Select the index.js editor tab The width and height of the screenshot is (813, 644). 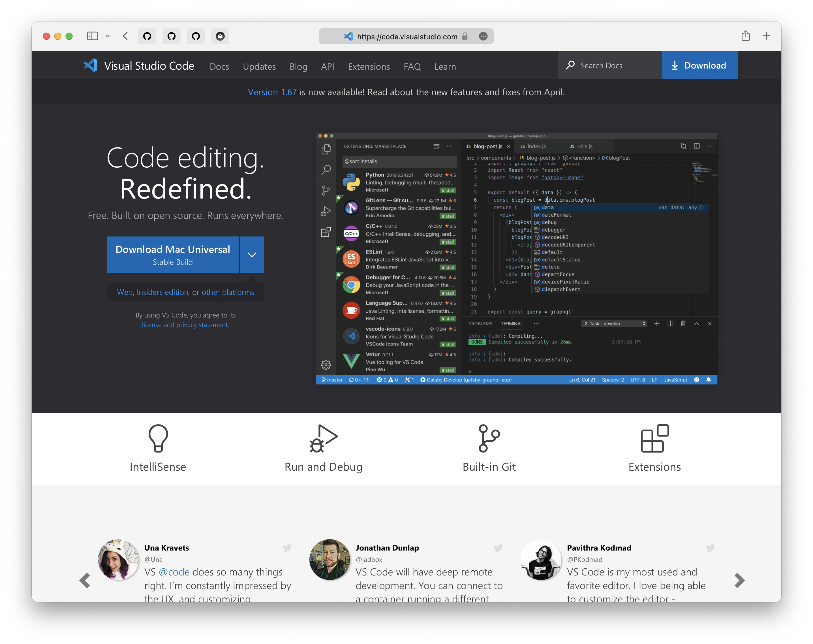coord(536,146)
